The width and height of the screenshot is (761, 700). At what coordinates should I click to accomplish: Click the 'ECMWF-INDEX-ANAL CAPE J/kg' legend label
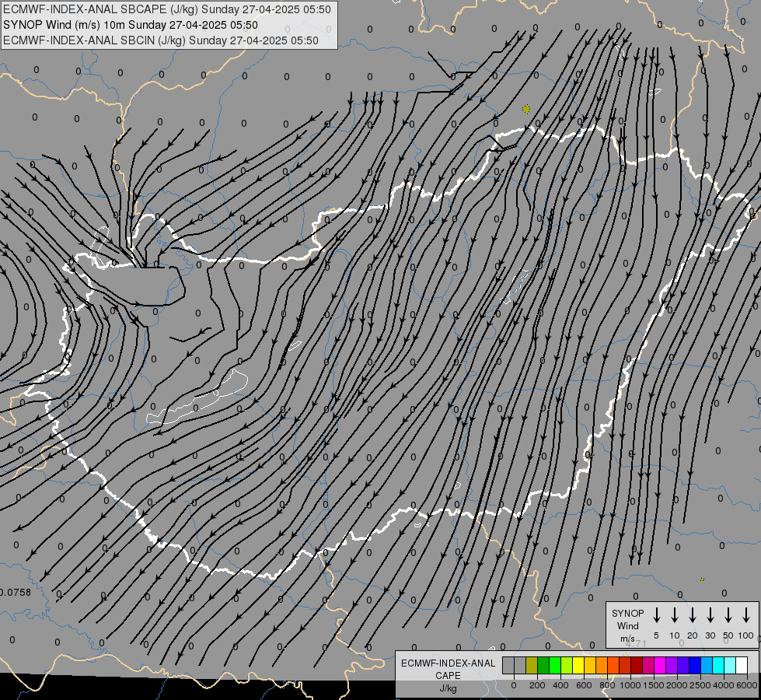pos(448,676)
